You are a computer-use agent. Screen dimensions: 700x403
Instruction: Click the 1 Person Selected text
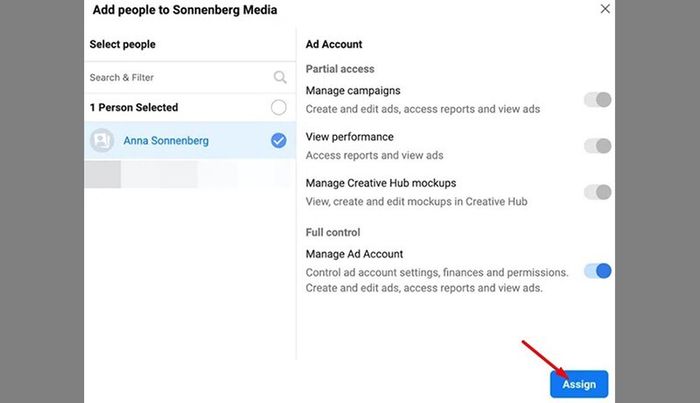[x=134, y=108]
